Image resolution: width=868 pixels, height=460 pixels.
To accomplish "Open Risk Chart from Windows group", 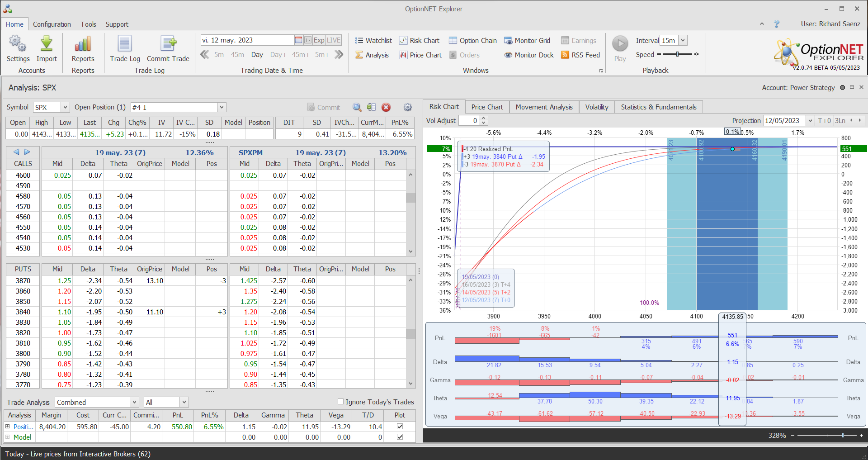I will (419, 41).
